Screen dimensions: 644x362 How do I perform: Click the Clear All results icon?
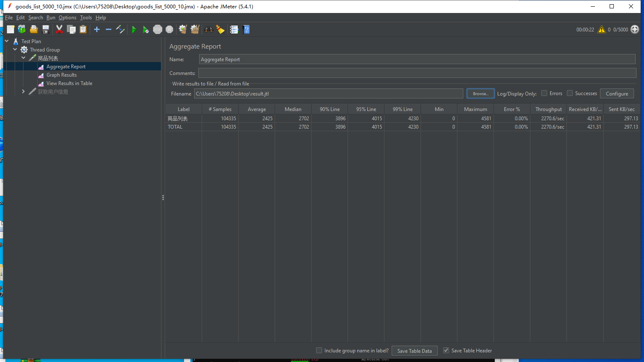[195, 29]
